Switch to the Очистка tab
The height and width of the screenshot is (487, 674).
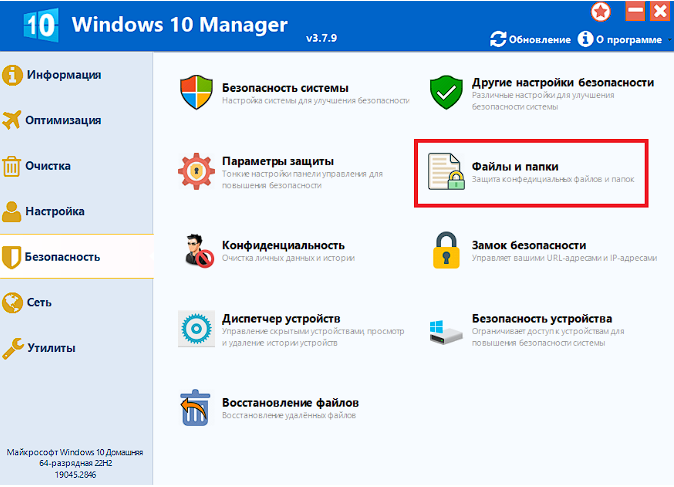click(x=77, y=166)
